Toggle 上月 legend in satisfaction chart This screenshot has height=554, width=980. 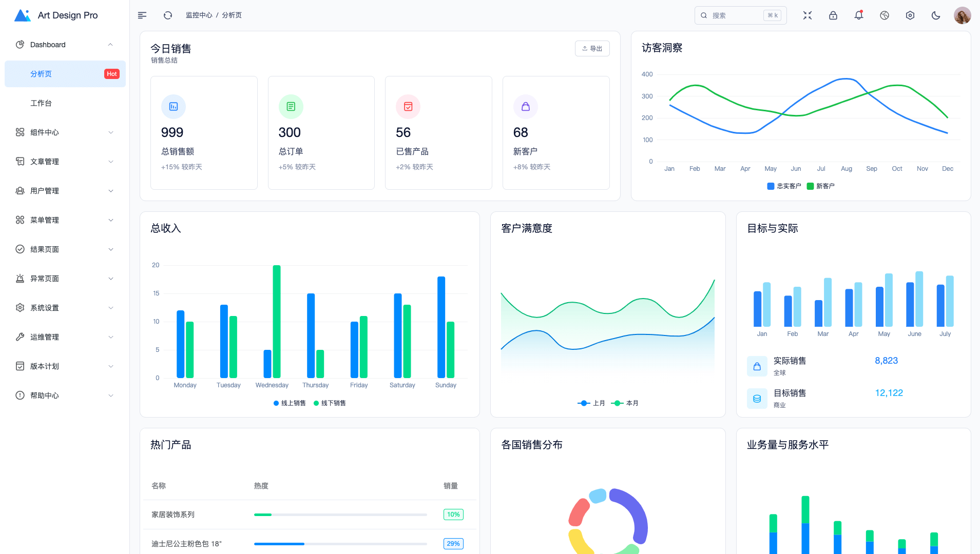click(x=591, y=403)
